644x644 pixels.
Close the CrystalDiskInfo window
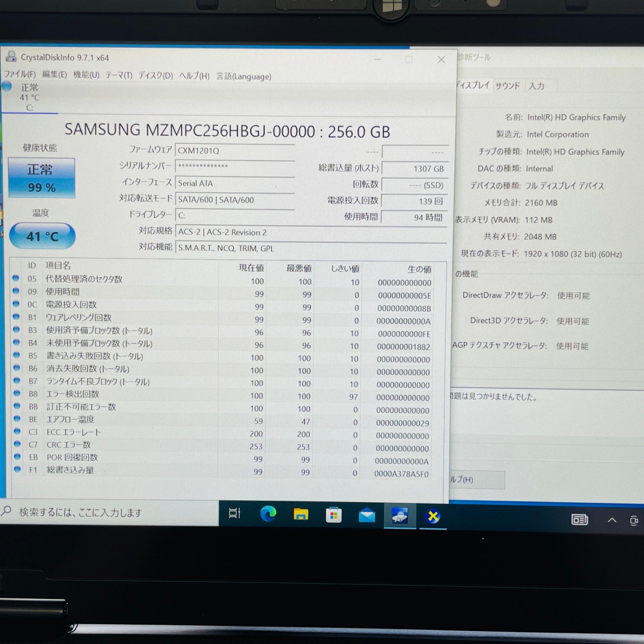coord(441,60)
